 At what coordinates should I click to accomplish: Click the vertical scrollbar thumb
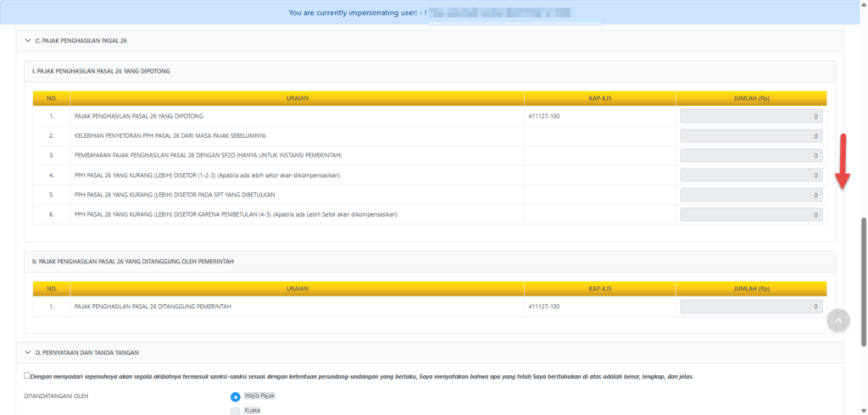[863, 279]
